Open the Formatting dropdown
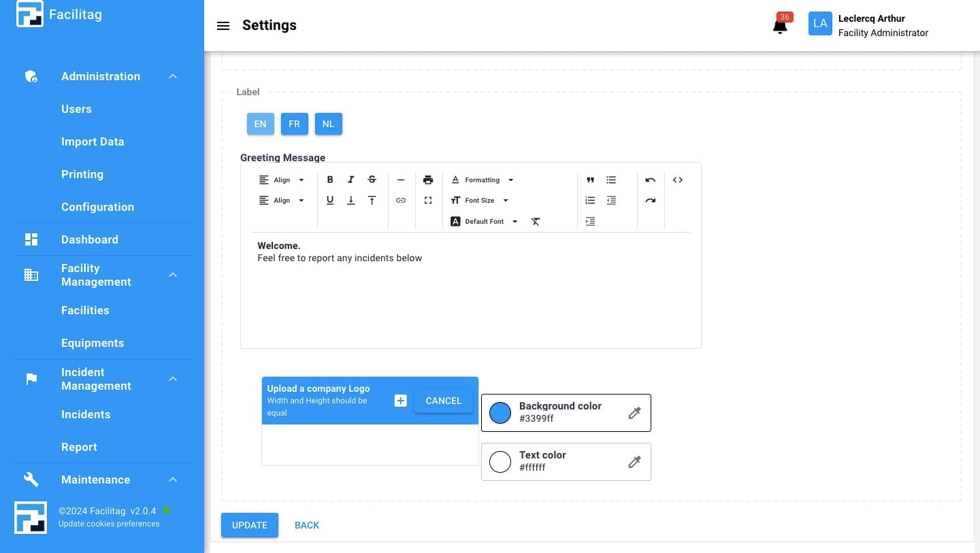 483,180
